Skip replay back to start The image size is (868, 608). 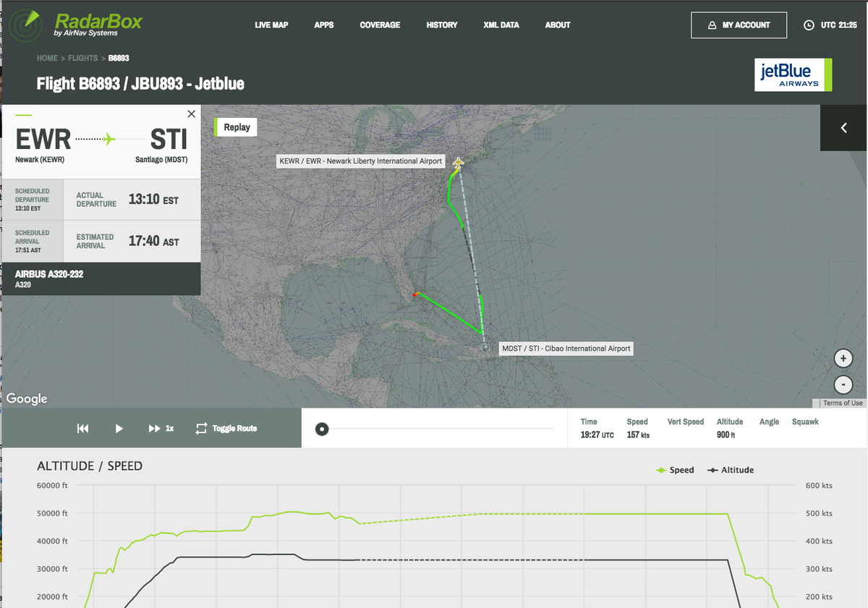[83, 429]
